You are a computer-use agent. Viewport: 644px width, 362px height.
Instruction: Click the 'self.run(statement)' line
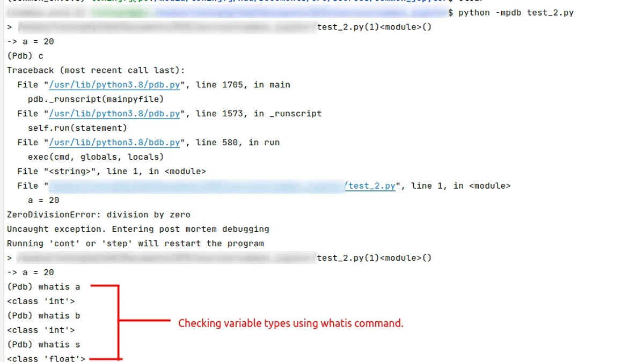pyautogui.click(x=77, y=128)
